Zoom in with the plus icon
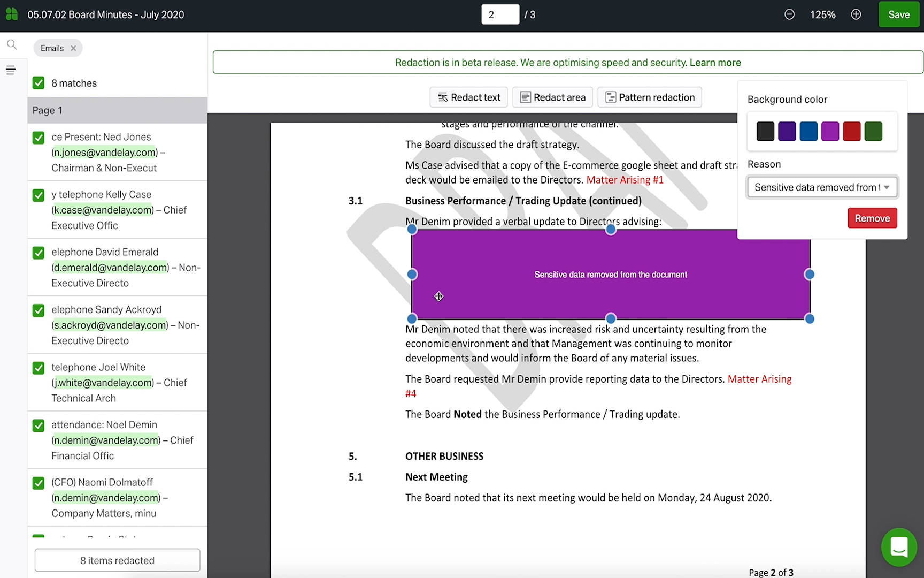Image resolution: width=924 pixels, height=578 pixels. 856,14
